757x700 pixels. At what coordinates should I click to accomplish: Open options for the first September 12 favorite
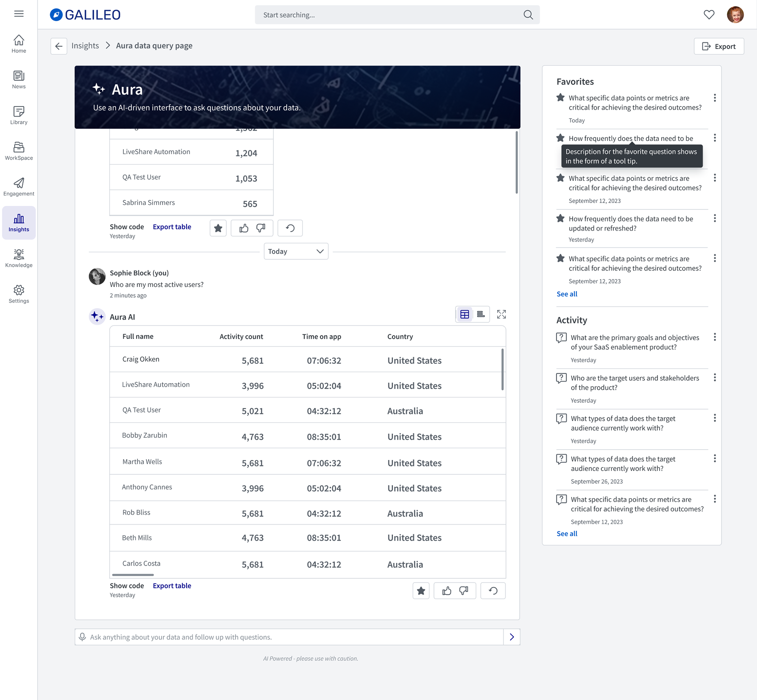click(x=715, y=178)
